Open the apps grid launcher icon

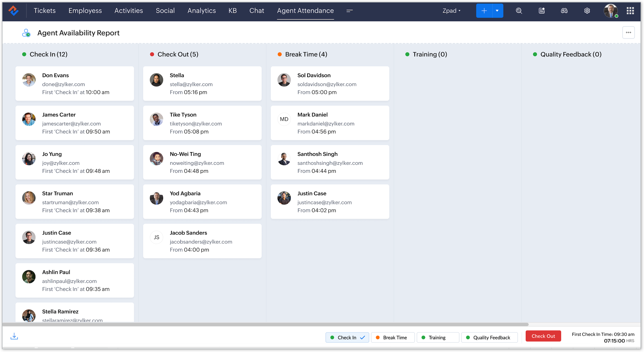click(630, 11)
